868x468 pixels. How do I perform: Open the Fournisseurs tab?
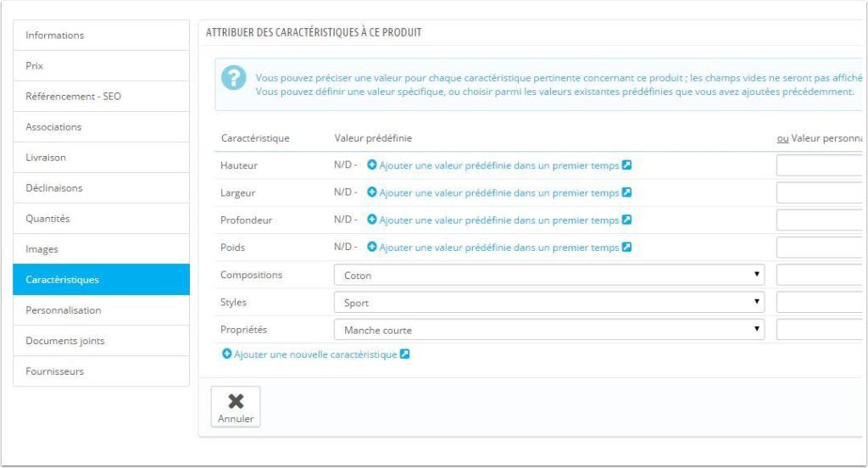102,371
